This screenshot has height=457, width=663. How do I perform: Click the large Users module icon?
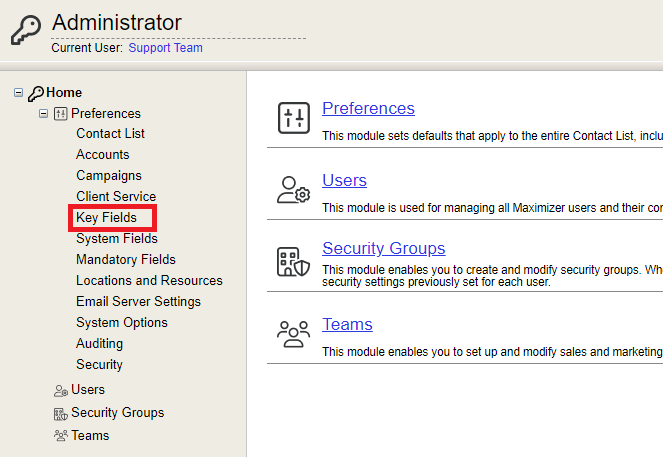click(293, 190)
